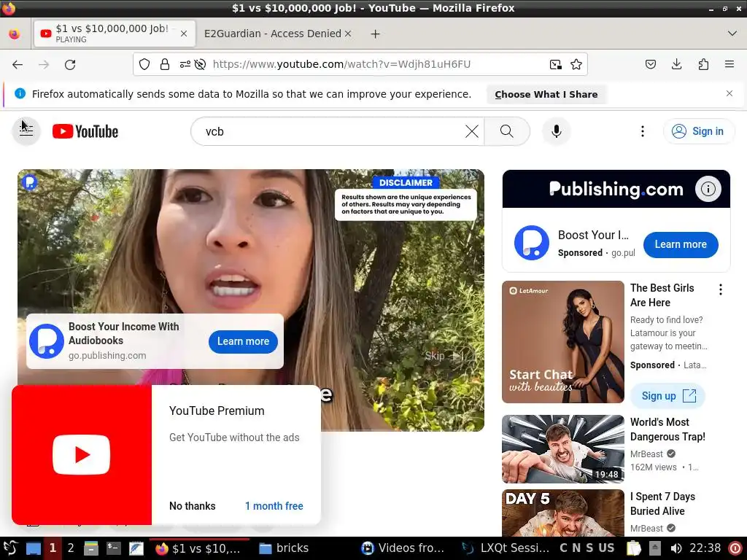Screen dimensions: 747x560
Task: Go forward in browser history
Action: coord(44,64)
